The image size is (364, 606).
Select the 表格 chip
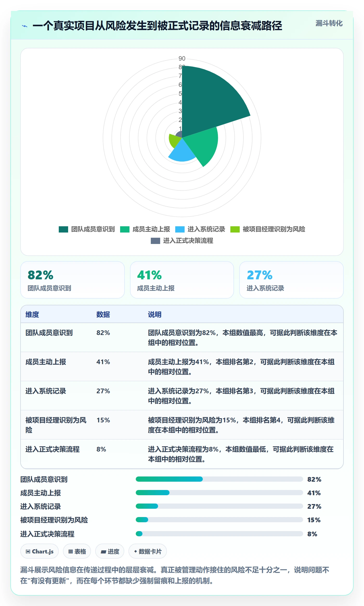[77, 551]
